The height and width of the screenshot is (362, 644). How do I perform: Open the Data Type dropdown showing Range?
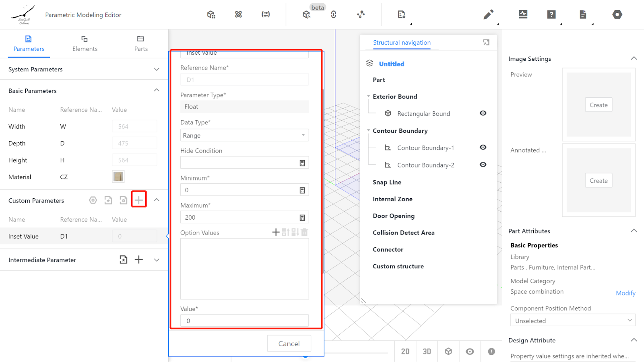245,135
